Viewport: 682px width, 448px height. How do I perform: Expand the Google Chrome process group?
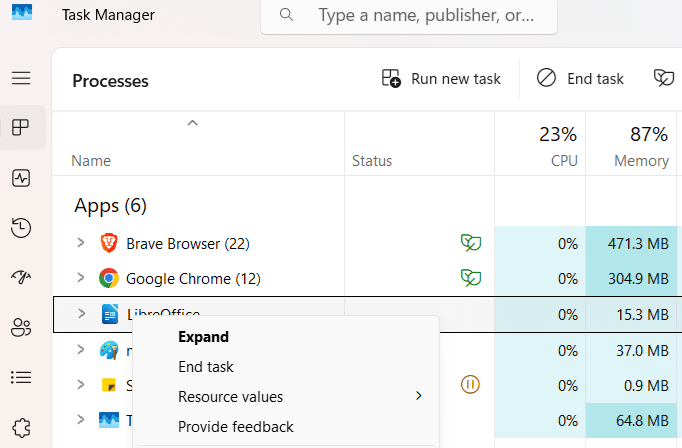tap(81, 278)
